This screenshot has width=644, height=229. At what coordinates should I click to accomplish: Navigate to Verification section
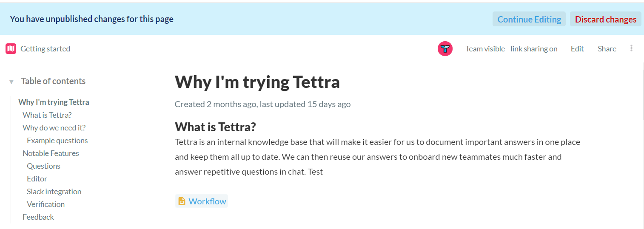46,204
